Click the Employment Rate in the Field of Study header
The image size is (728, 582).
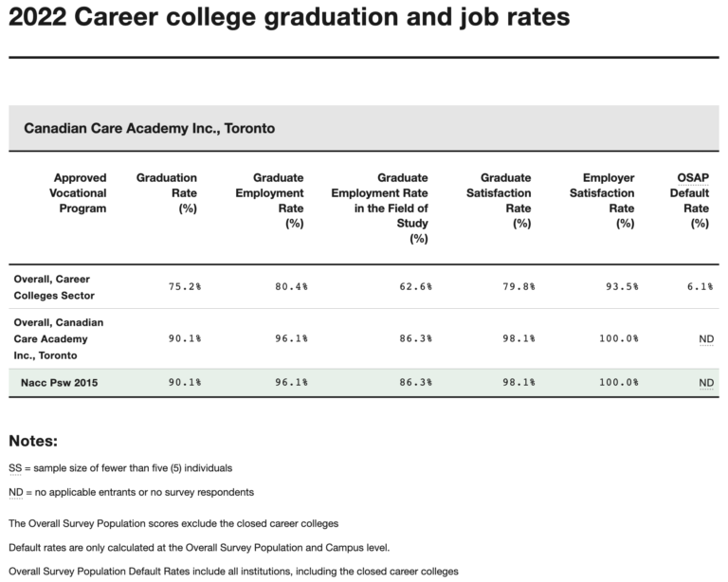click(x=378, y=209)
